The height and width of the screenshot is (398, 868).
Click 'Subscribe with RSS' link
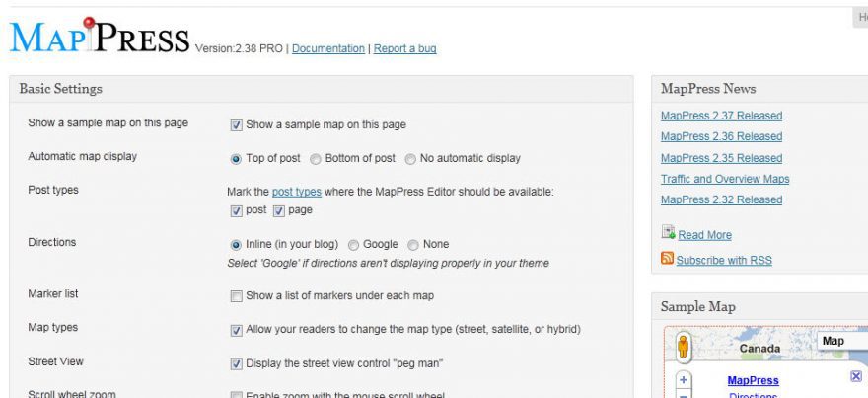point(724,260)
